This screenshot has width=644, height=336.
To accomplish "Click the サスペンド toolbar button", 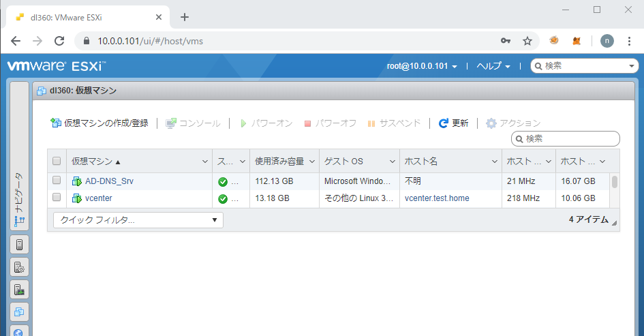I will [x=394, y=123].
